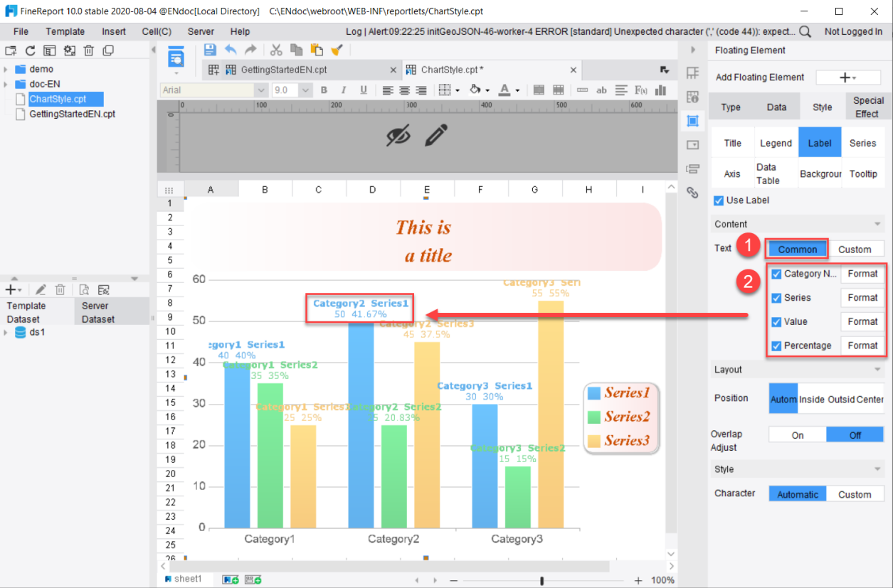Undo the last action
893x588 pixels.
click(231, 50)
